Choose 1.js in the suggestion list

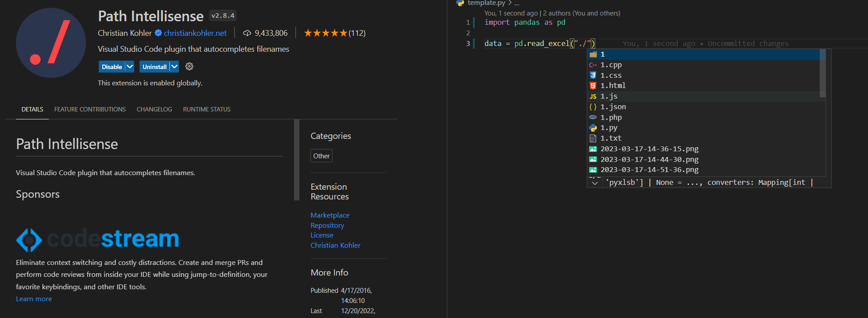[706, 96]
